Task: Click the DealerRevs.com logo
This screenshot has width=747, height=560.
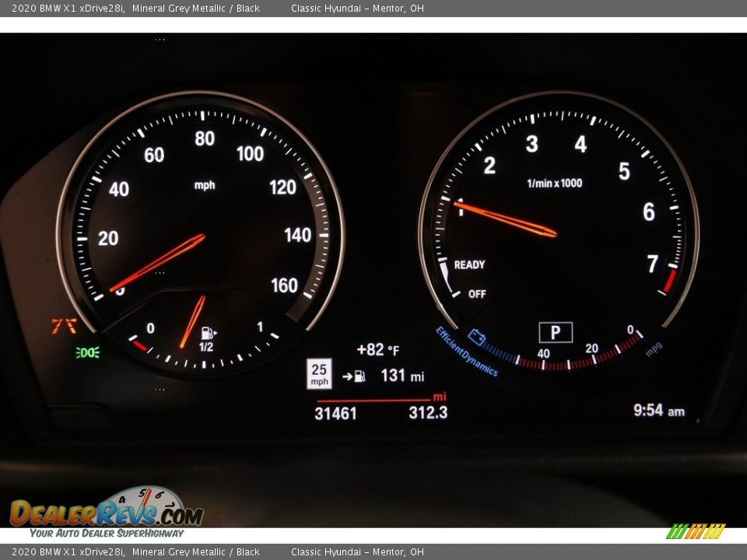Action: [106, 513]
